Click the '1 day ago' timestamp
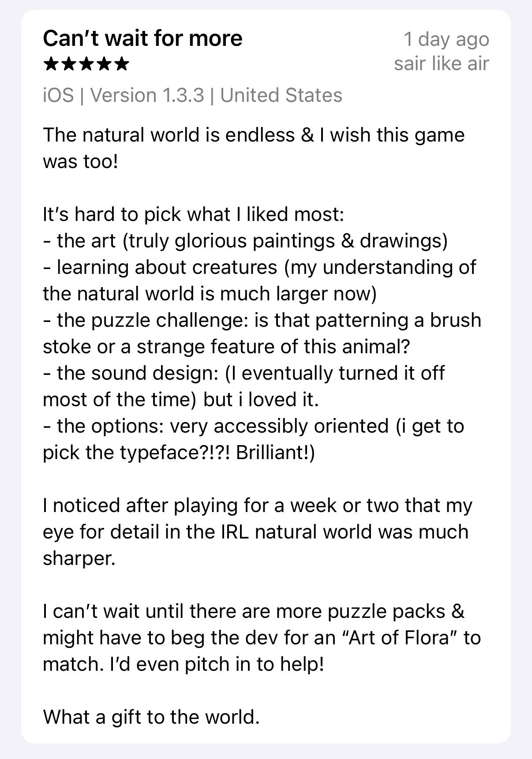This screenshot has height=759, width=532. (446, 39)
